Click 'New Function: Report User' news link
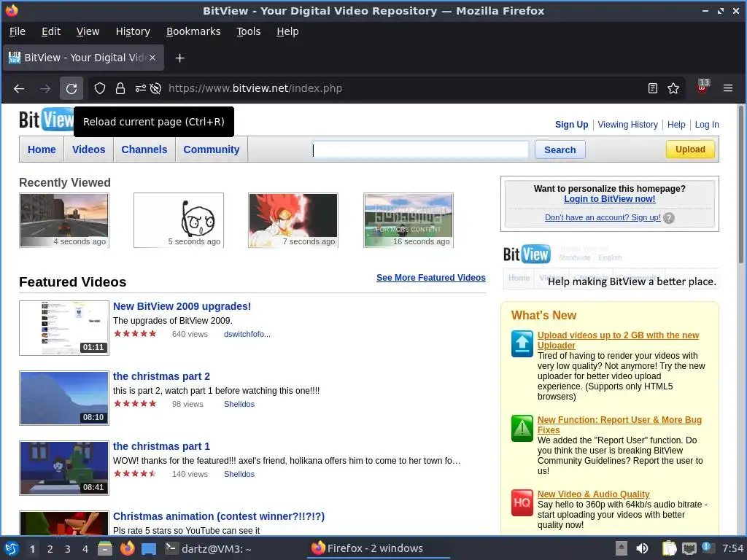This screenshot has height=560, width=747. click(x=619, y=425)
